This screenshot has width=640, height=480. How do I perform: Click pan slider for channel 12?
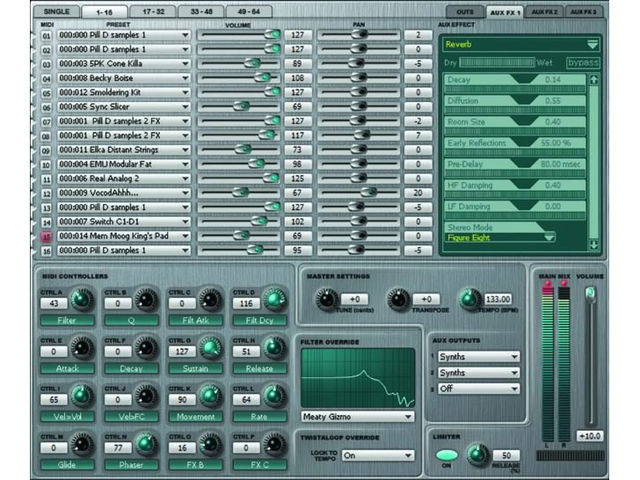pos(359,192)
